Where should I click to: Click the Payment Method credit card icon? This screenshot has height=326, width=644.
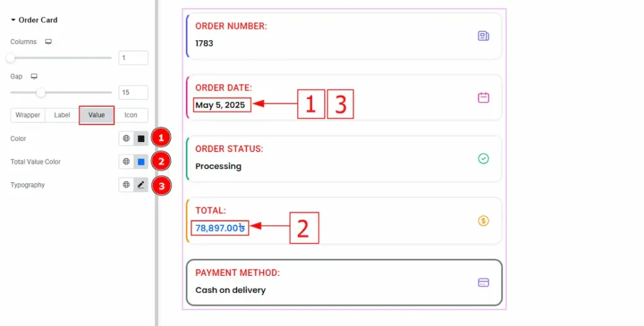pos(483,283)
